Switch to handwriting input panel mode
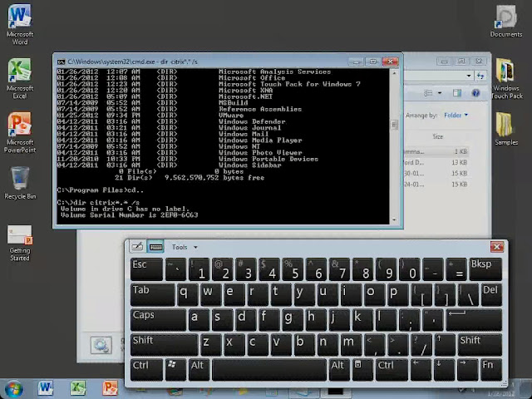The width and height of the screenshot is (532, 399). (137, 247)
